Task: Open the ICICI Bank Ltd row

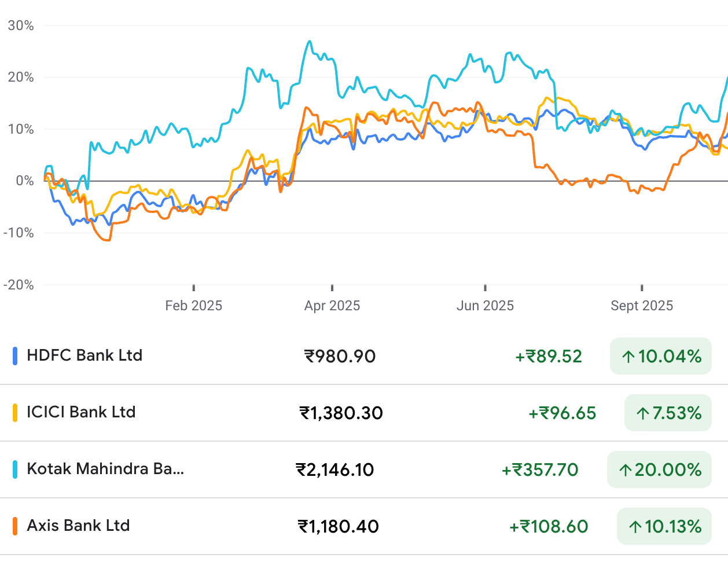Action: coord(81,412)
